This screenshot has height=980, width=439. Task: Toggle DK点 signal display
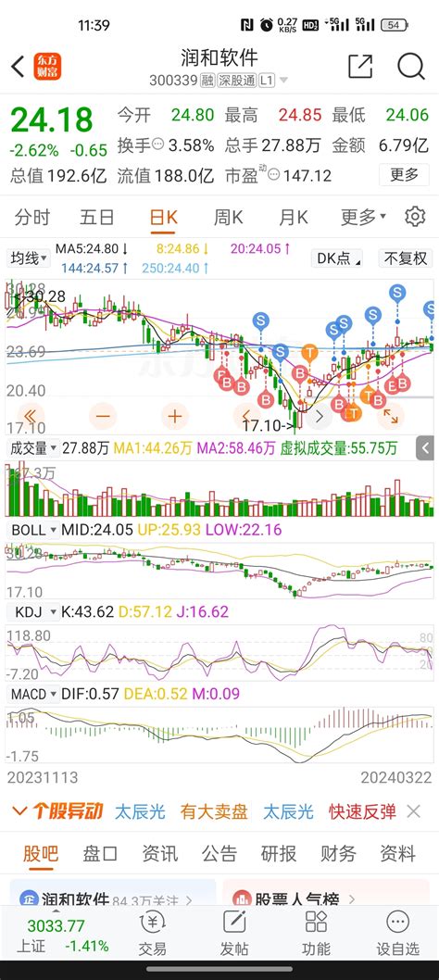[x=338, y=258]
